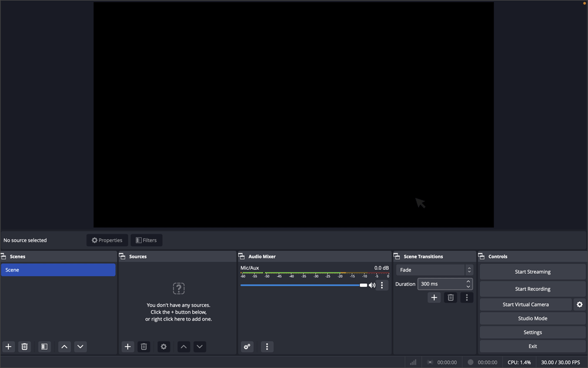Open advanced audio properties in Audio Mixer
Image resolution: width=588 pixels, height=368 pixels.
[x=247, y=347]
